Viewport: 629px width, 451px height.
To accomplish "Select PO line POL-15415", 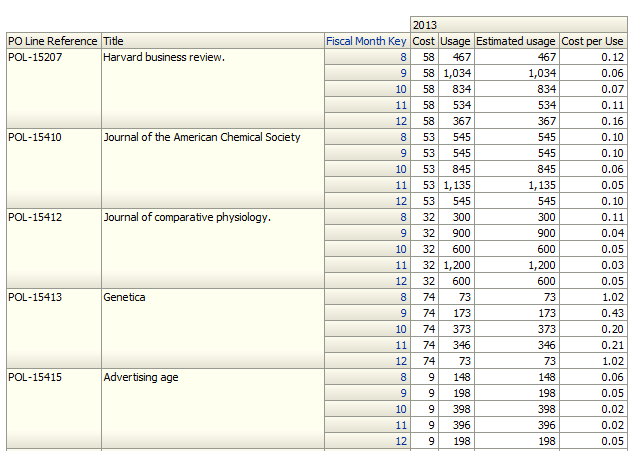I will 53,408.
